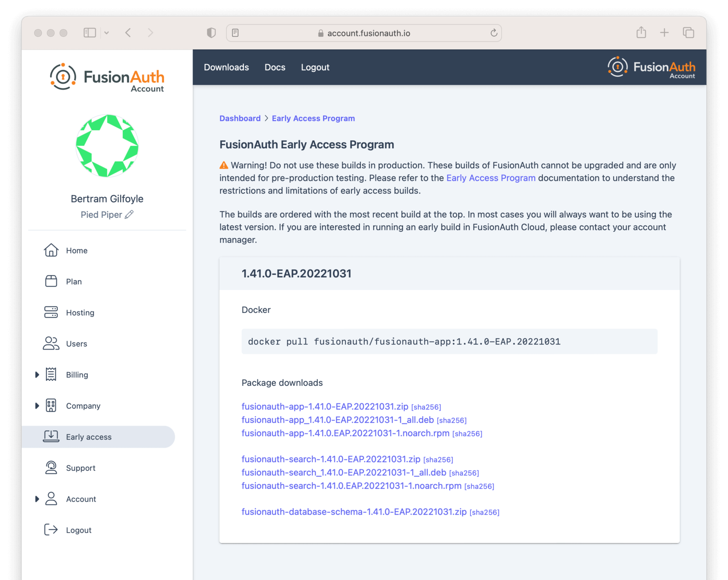Click the privacy shield icon in the toolbar
Image resolution: width=728 pixels, height=580 pixels.
pos(211,33)
